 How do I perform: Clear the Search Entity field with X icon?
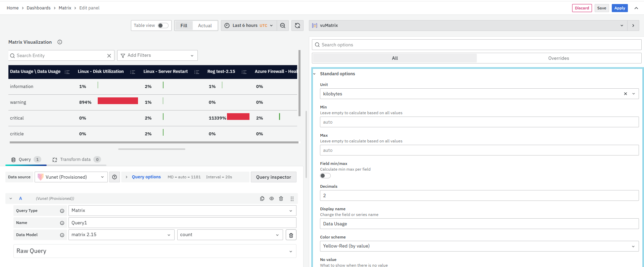(109, 56)
